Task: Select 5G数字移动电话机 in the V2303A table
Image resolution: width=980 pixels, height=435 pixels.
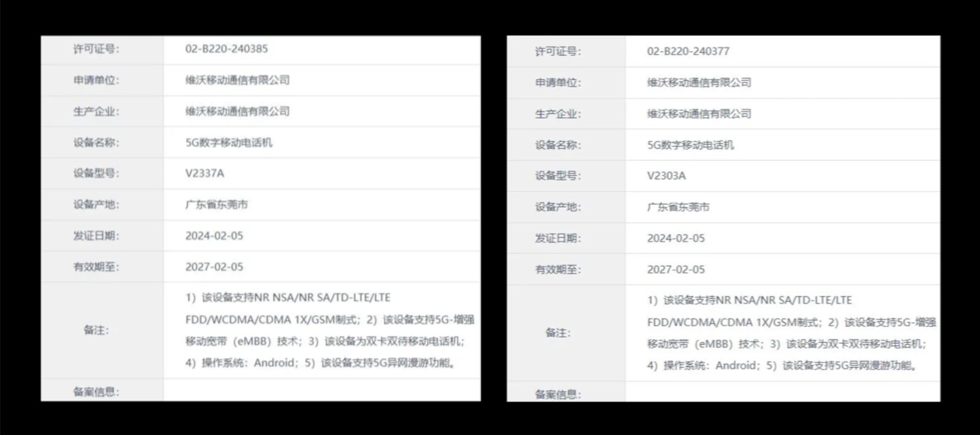Action: coord(690,144)
